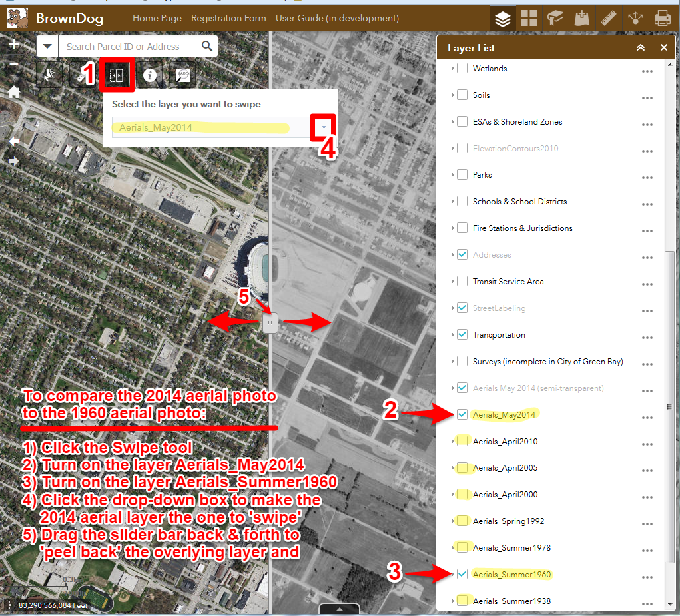Select the Swipe tool
The width and height of the screenshot is (680, 616).
click(117, 75)
